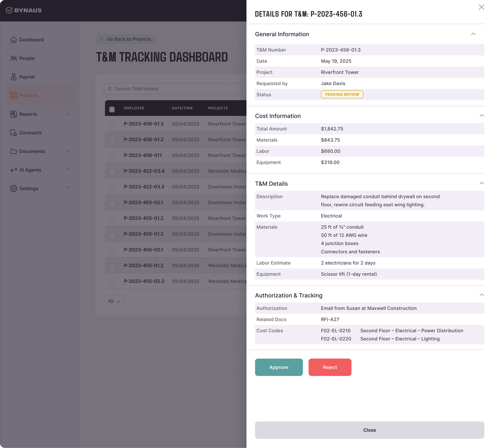Image resolution: width=493 pixels, height=448 pixels.
Task: Collapse the General Information section
Action: point(473,34)
